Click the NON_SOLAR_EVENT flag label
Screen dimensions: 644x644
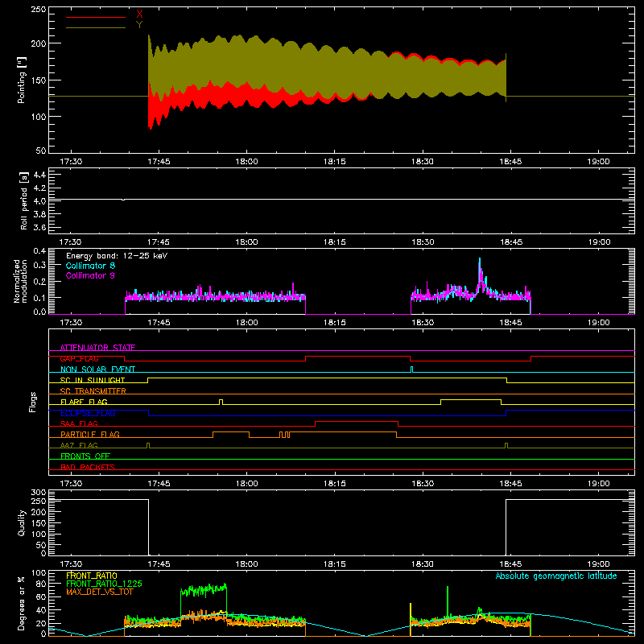[x=97, y=369]
